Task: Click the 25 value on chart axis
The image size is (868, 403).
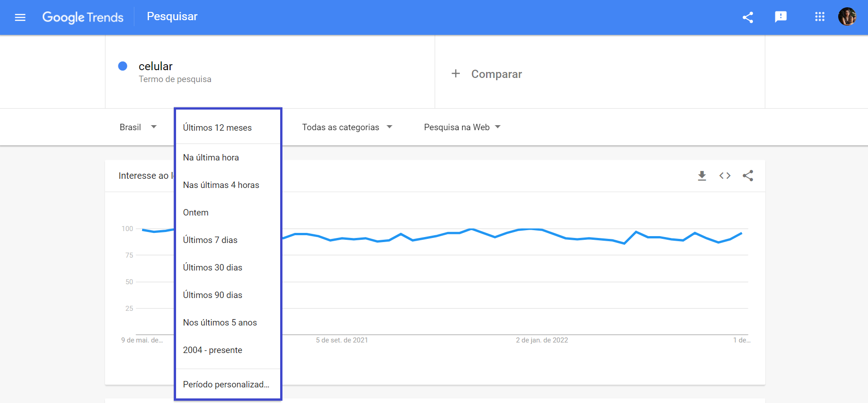Action: coord(129,308)
